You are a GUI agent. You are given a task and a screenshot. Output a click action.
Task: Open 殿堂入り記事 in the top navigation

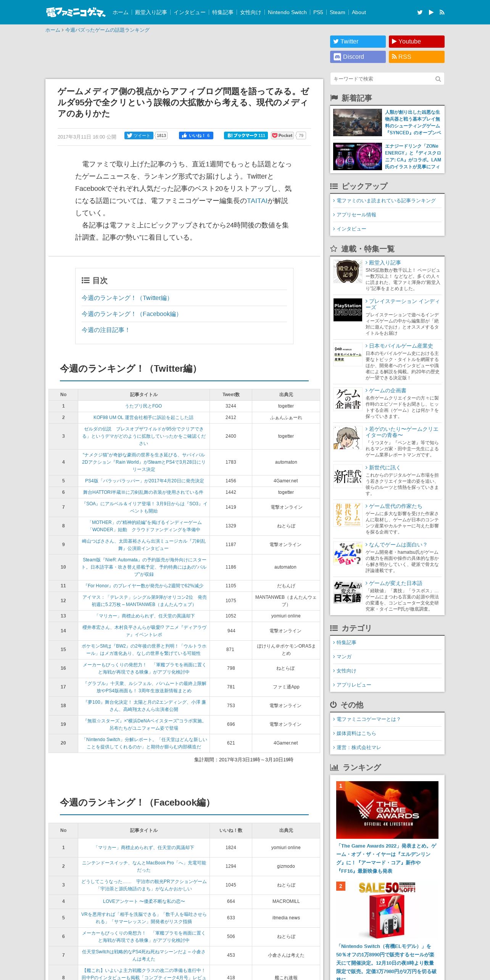[151, 12]
